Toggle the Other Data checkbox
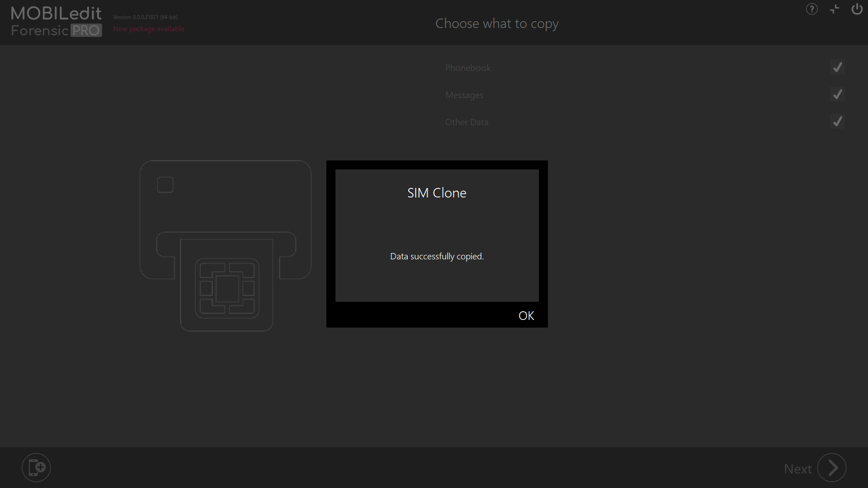Screen dimensions: 868x488 [x=837, y=122]
